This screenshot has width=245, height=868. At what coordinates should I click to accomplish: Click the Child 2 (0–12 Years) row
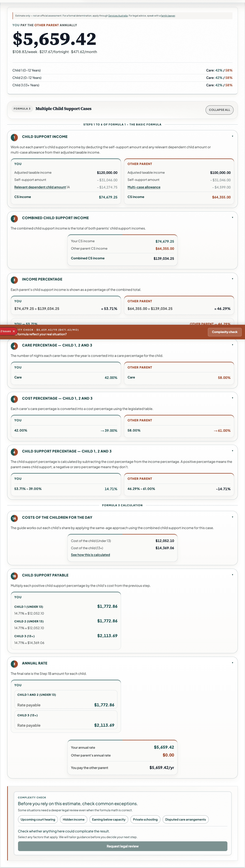tap(122, 78)
